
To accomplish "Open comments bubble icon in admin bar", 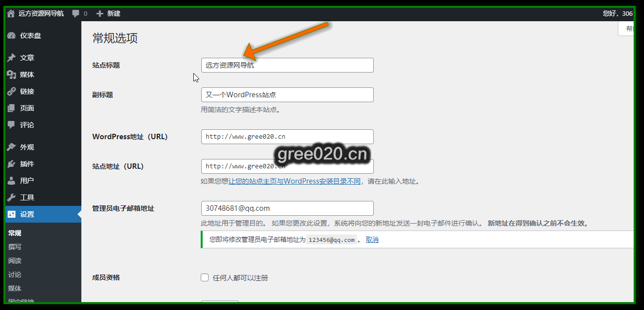I will 76,14.
